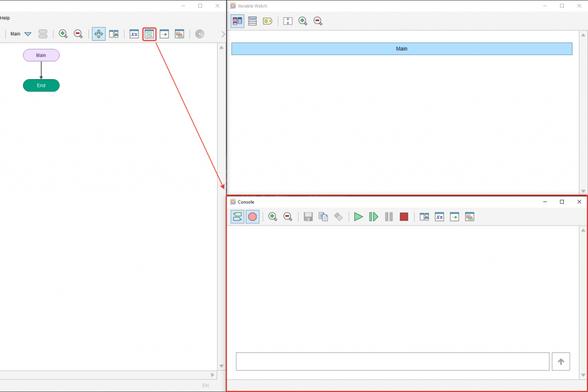Image resolution: width=588 pixels, height=392 pixels.
Task: Minimize the Console window
Action: (x=545, y=201)
